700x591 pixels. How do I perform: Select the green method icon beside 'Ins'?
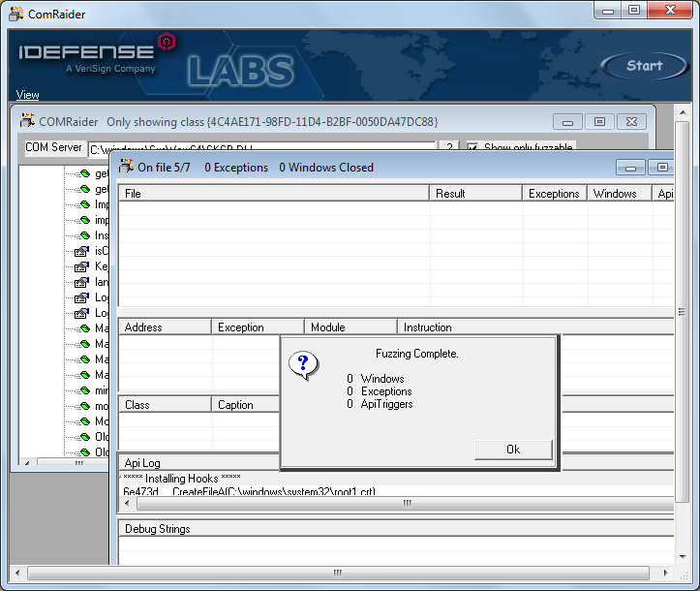(x=83, y=235)
